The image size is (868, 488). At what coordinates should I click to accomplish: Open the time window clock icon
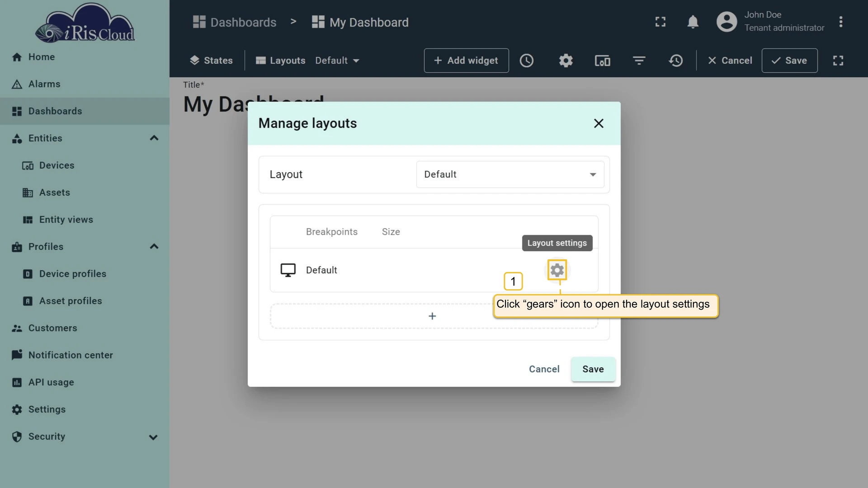tap(527, 61)
